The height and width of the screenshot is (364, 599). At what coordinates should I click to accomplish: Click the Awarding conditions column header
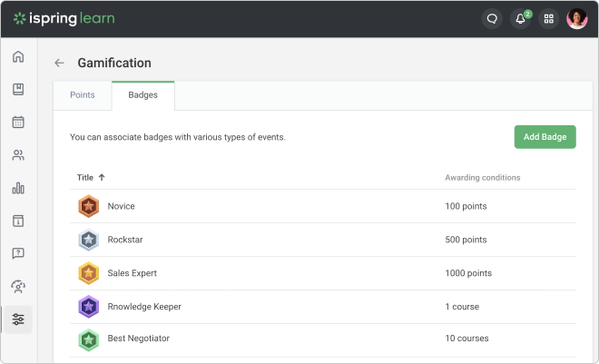coord(483,178)
